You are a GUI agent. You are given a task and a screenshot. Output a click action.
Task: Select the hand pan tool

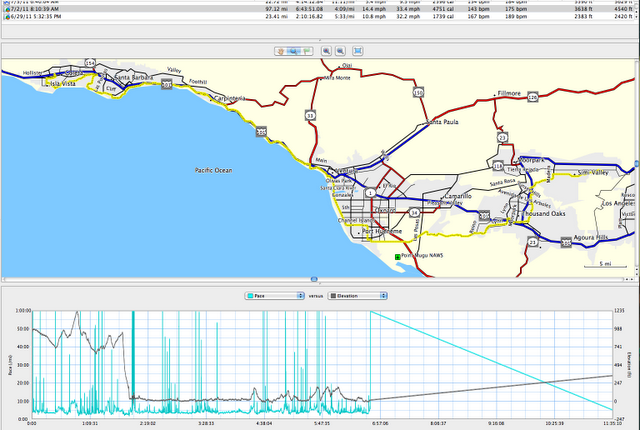[x=281, y=51]
